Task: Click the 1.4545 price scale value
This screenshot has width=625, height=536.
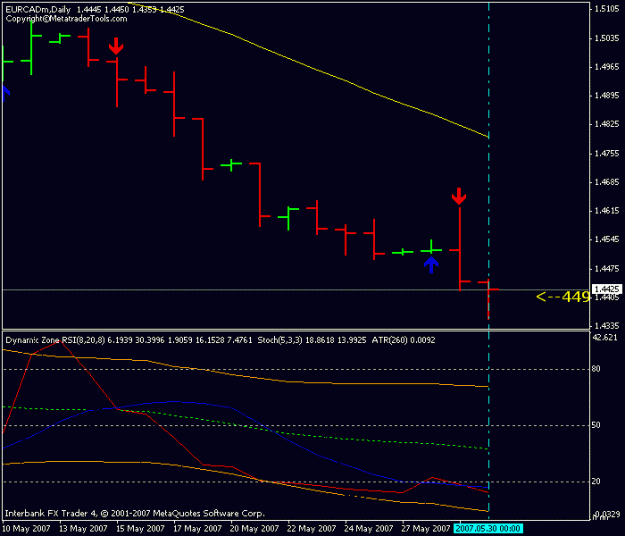Action: click(x=607, y=239)
